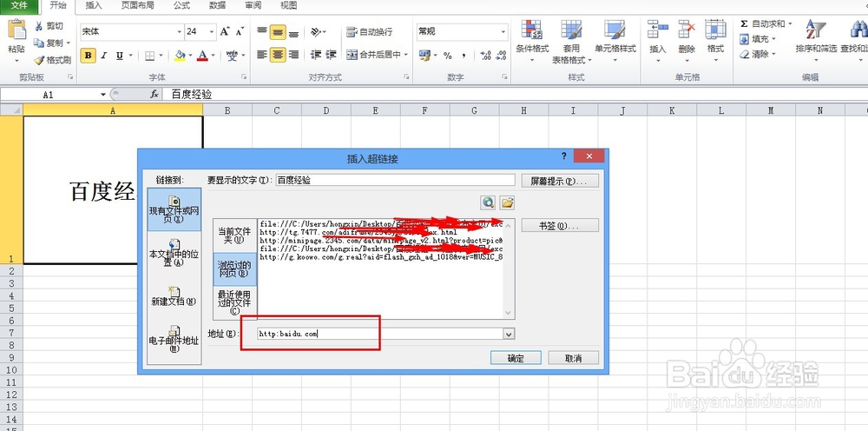
Task: Click the Increase Indent icon
Action: click(x=331, y=55)
